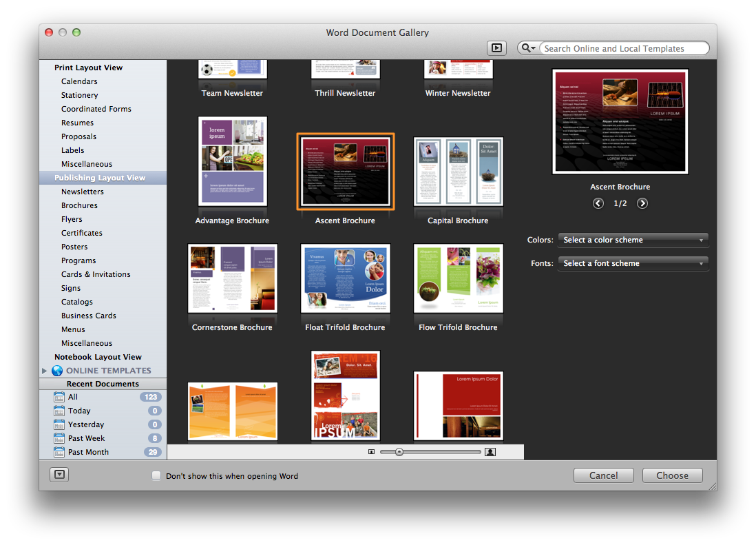Open the Brochures category
This screenshot has width=756, height=545.
79,205
